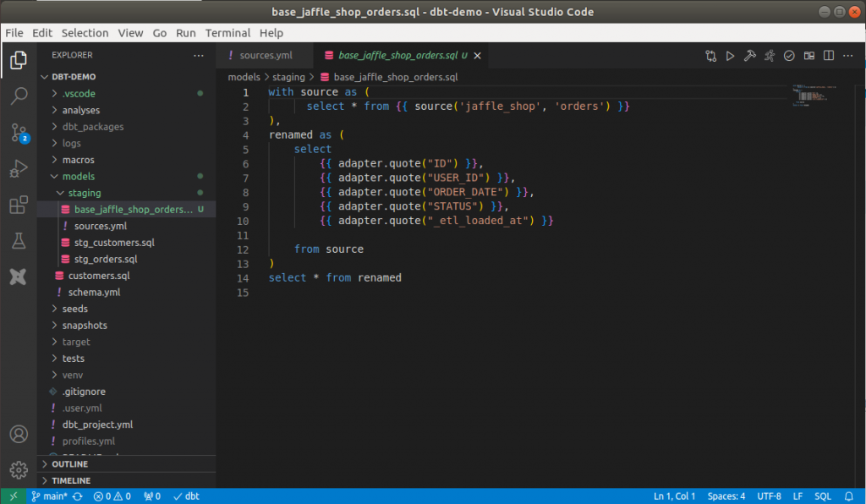The width and height of the screenshot is (866, 504).
Task: Change encoding UTF-8 in status bar
Action: coord(769,496)
